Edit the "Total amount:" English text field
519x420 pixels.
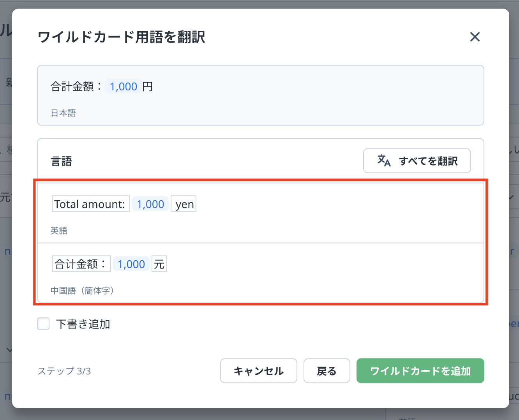[x=90, y=204]
